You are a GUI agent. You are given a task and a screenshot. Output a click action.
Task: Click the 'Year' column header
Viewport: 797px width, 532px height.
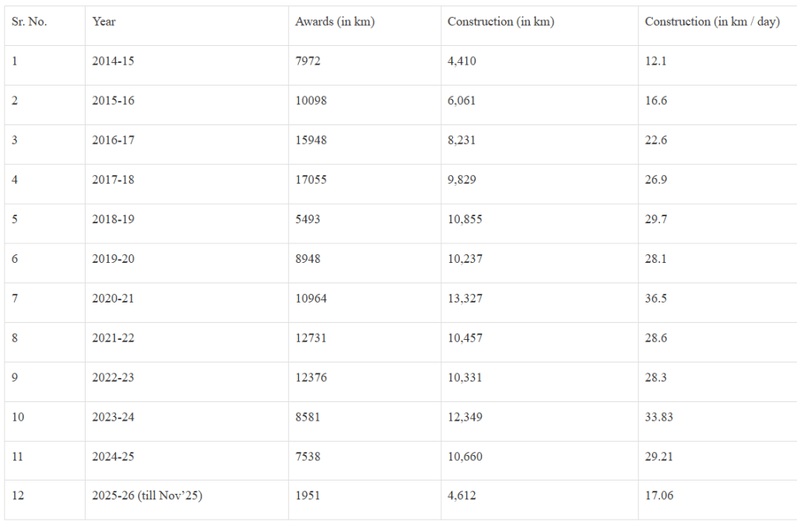tap(104, 22)
